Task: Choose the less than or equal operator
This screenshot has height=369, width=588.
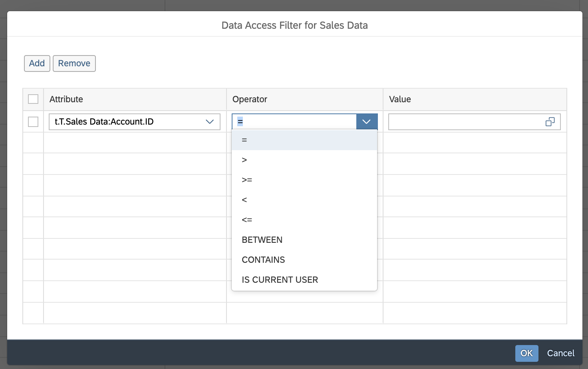Action: [247, 220]
